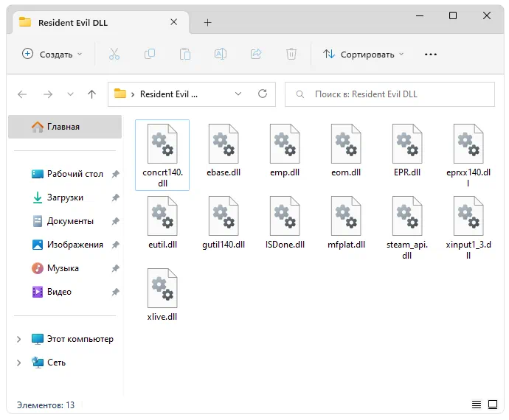Select the steam_api.dll file icon
Screen dimensions: 509x420
407,216
